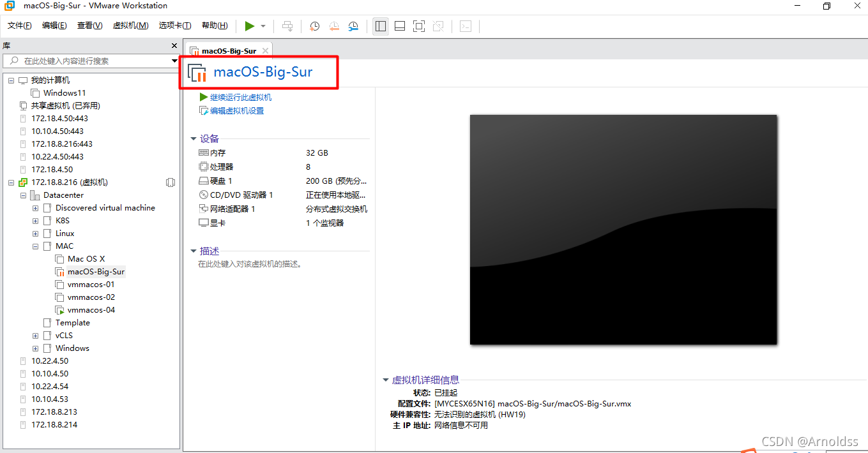Open the 选项卡(T) menu
This screenshot has height=453, width=868.
(175, 26)
